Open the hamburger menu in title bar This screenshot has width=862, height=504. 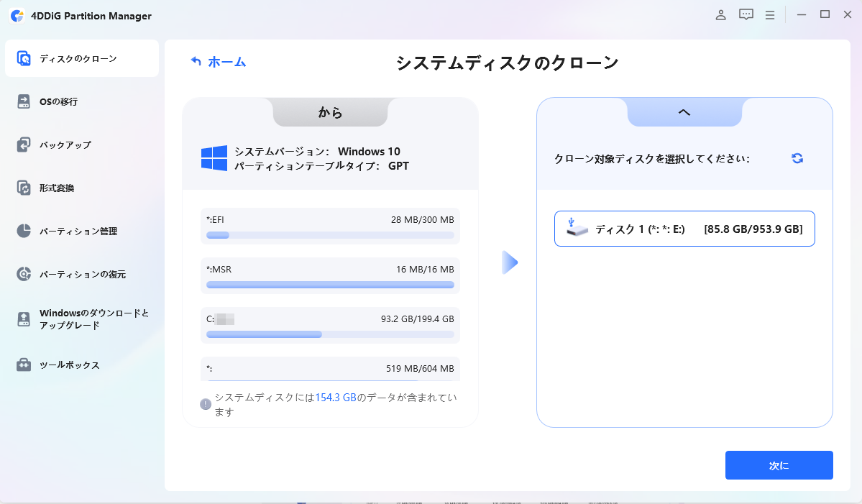click(x=770, y=15)
